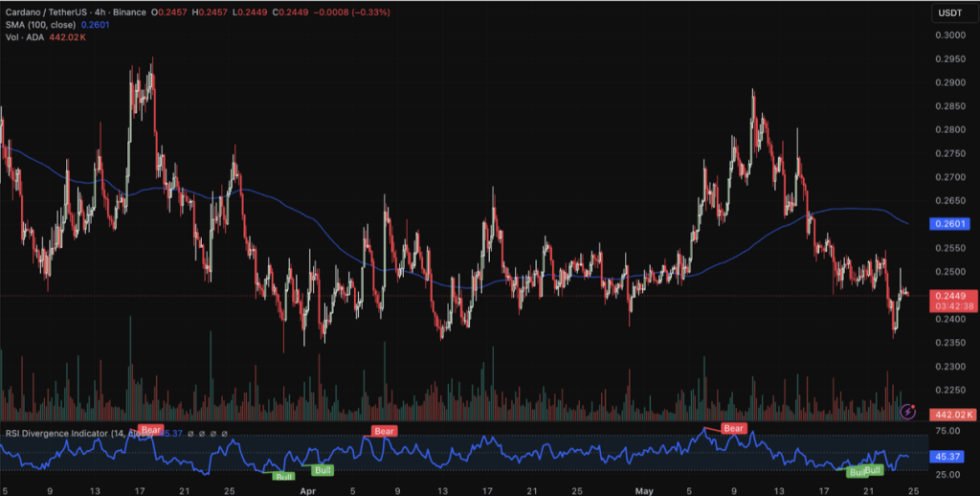The height and width of the screenshot is (496, 980).
Task: Click the Apr label on the time axis
Action: (307, 491)
